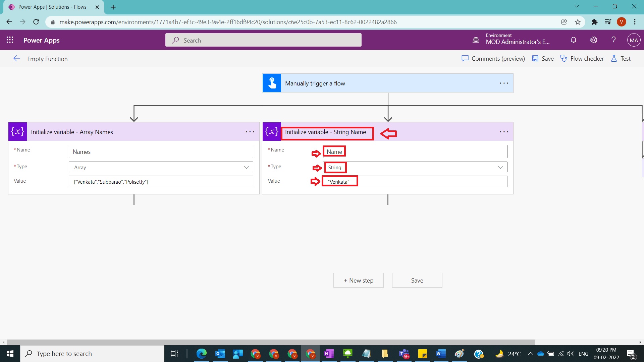Open notifications bell in Power Apps header

pos(573,40)
